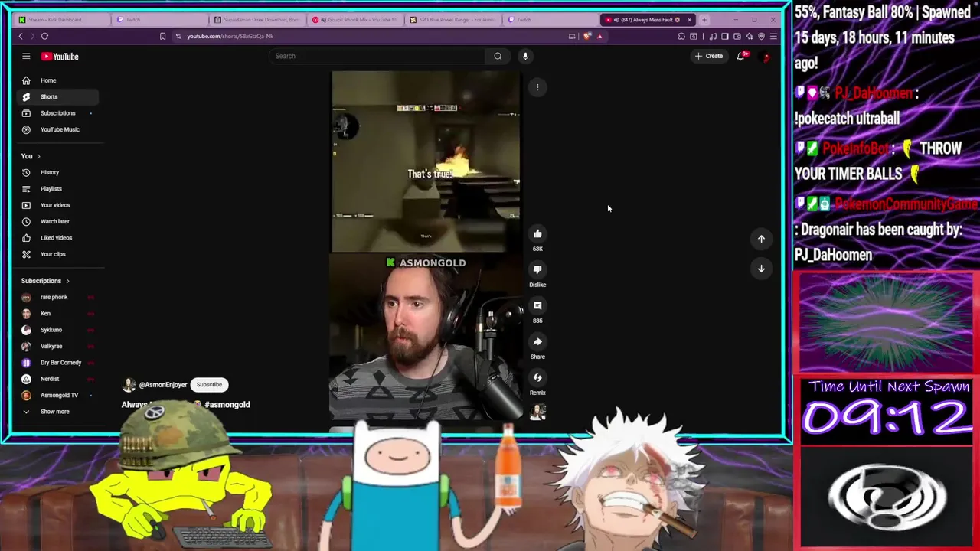The image size is (980, 551).
Task: Close the Always Mens Fault tab
Action: click(689, 20)
